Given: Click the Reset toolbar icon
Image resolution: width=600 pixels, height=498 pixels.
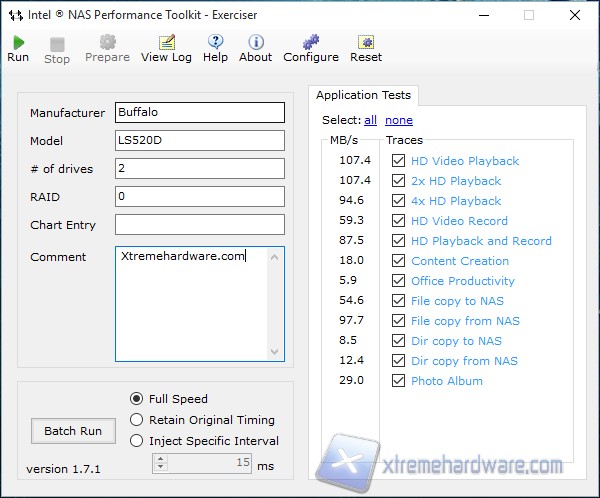Looking at the screenshot, I should coord(366,42).
